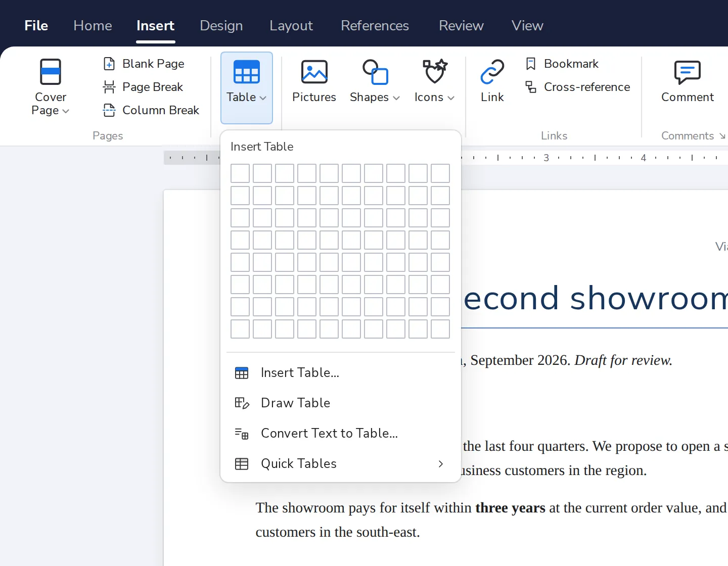Click the Shapes icon
The height and width of the screenshot is (566, 728).
(375, 72)
